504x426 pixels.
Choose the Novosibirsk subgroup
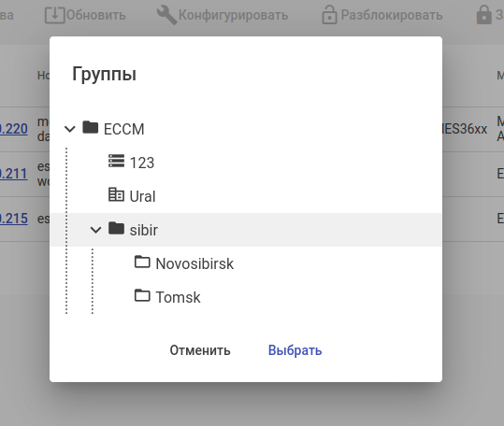pyautogui.click(x=194, y=263)
